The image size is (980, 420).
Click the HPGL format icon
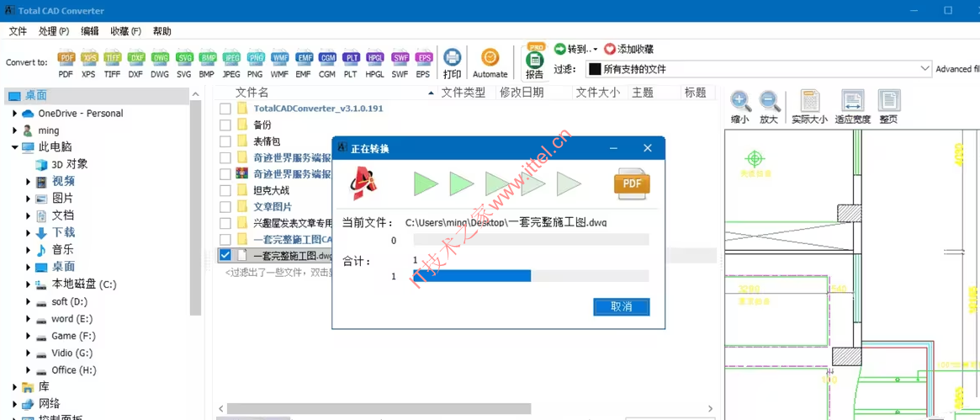(374, 63)
